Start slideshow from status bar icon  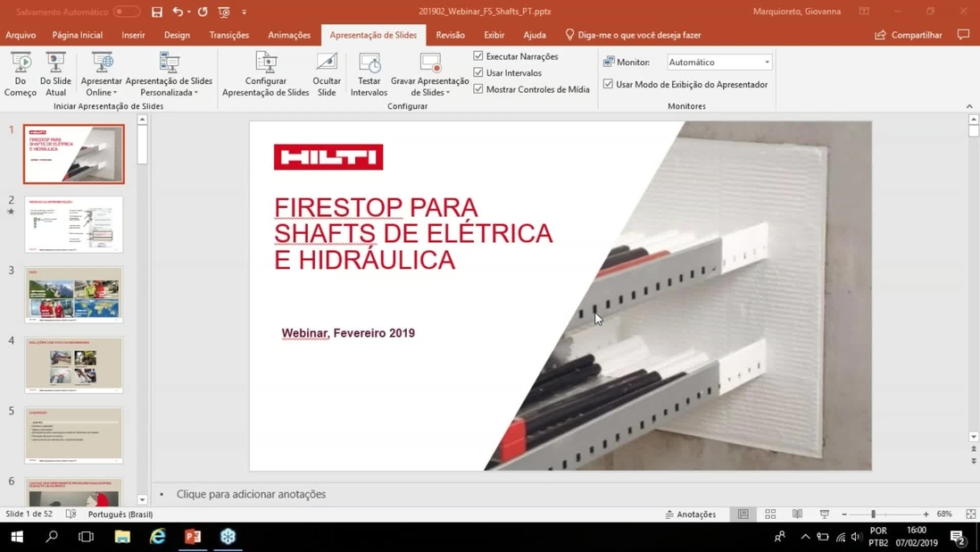825,514
